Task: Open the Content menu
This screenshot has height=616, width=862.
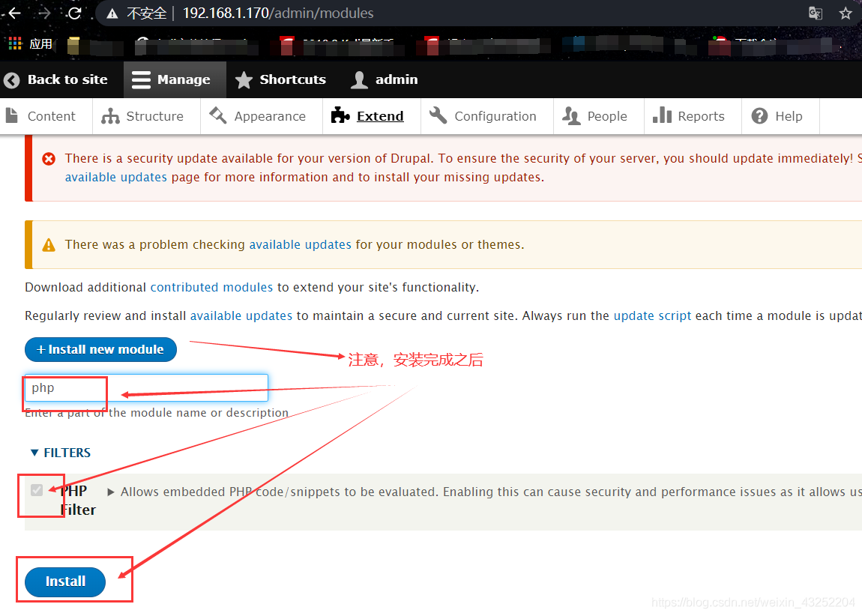Action: point(46,116)
